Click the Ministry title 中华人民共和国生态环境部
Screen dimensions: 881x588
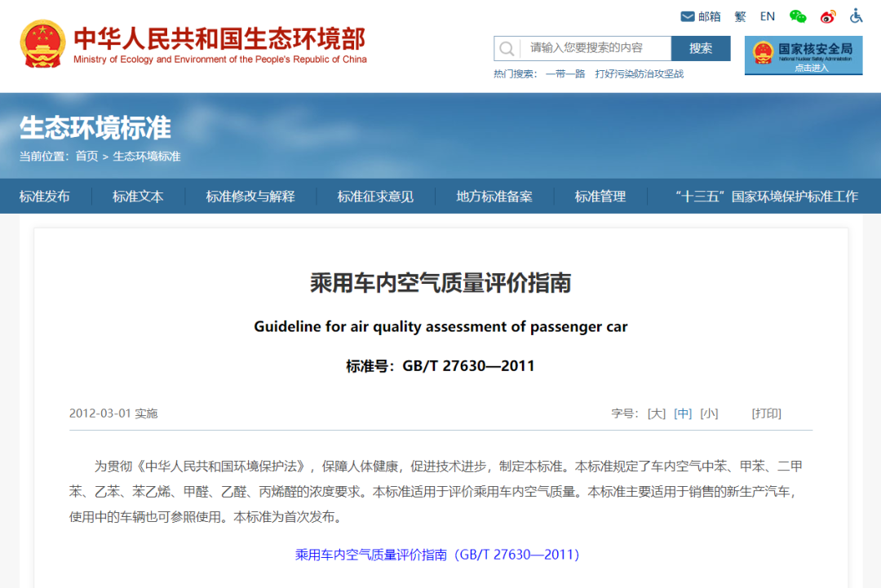click(219, 38)
